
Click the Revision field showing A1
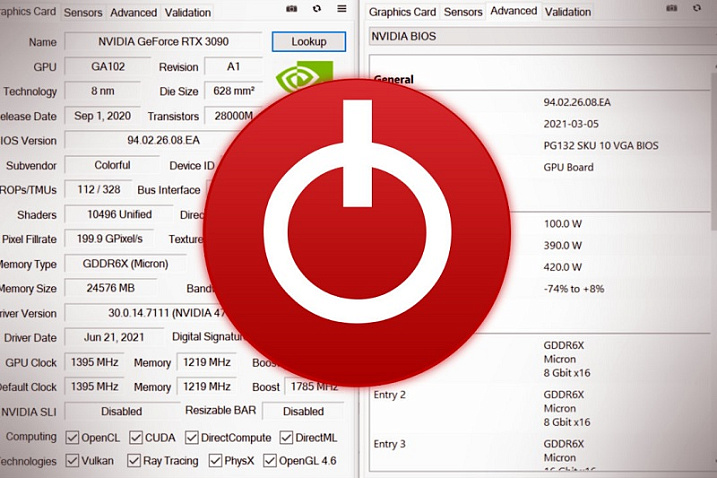point(233,66)
